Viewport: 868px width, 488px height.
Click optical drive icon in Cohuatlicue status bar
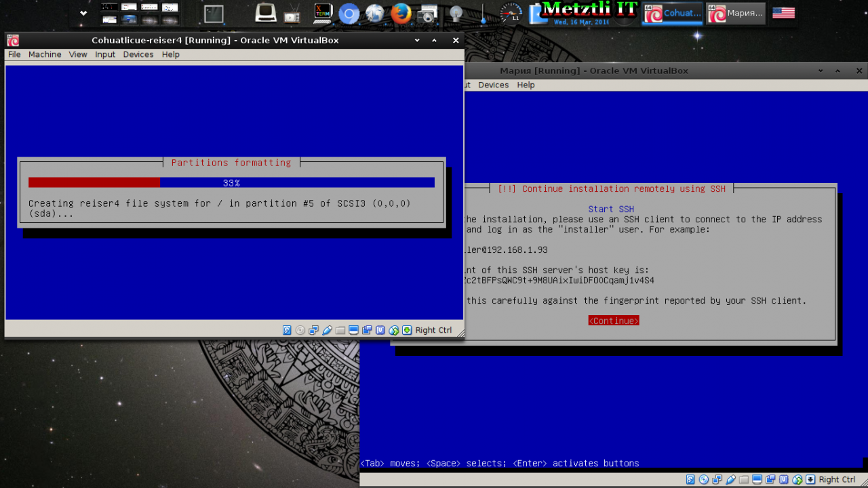[x=300, y=330]
